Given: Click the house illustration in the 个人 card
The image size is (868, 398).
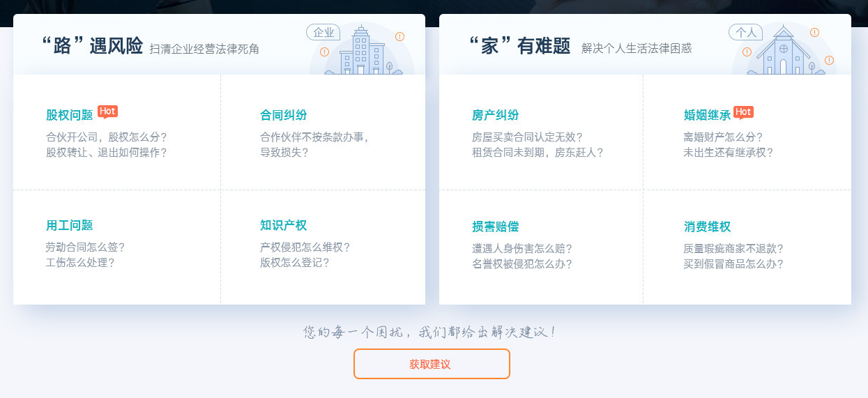Looking at the screenshot, I should click(784, 52).
